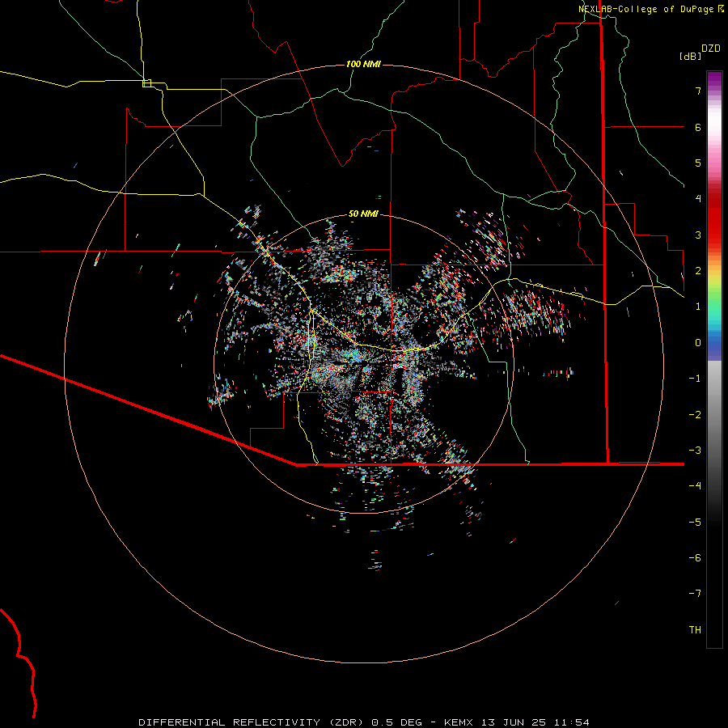Viewport: 728px width, 728px height.
Task: Click the -7 scale label
Action: point(695,594)
